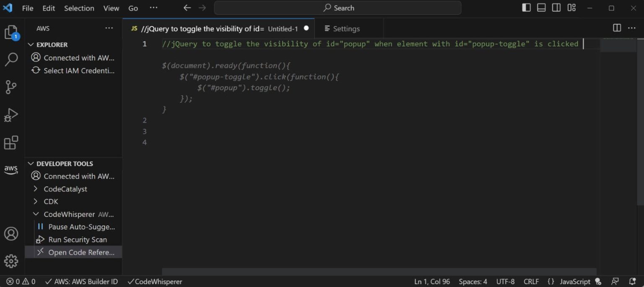This screenshot has height=287, width=644.
Task: Open the Explorer view in the Activity Bar
Action: [x=10, y=32]
